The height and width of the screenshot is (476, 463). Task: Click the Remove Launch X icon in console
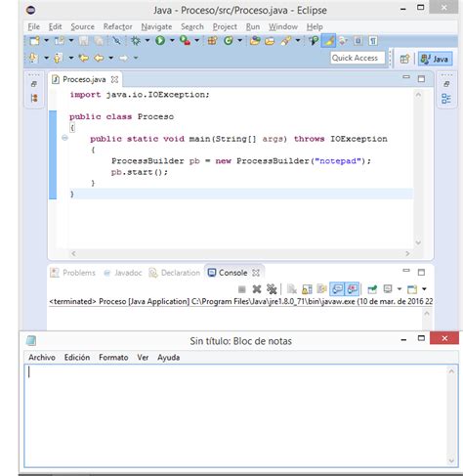257,289
